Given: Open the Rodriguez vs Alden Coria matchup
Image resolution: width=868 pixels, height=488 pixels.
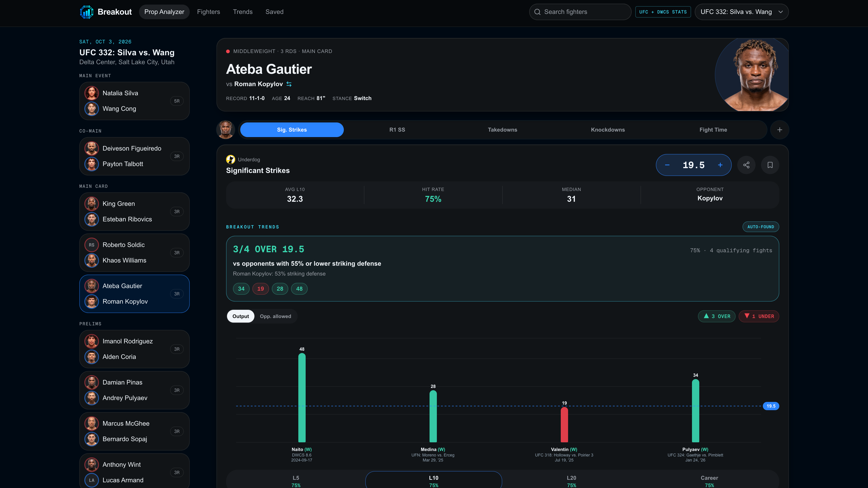Looking at the screenshot, I should point(134,349).
